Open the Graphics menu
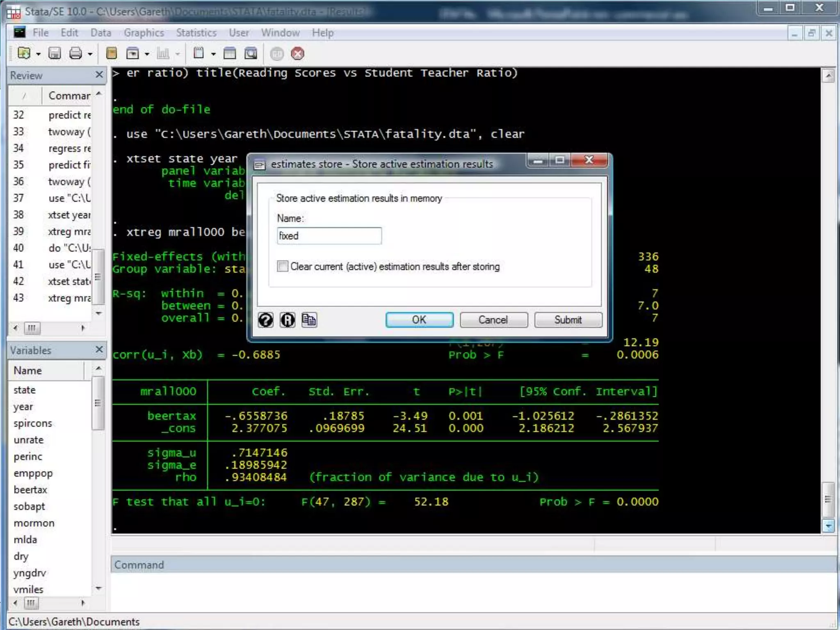The width and height of the screenshot is (840, 630). coord(144,33)
